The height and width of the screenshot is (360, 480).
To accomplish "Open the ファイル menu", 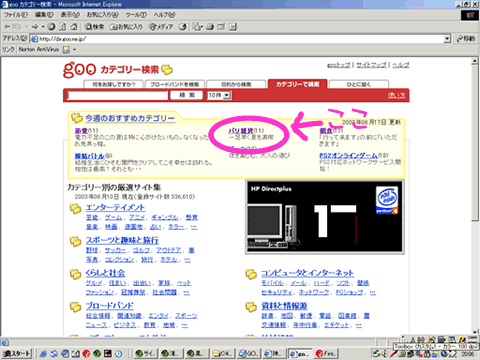I will 16,15.
